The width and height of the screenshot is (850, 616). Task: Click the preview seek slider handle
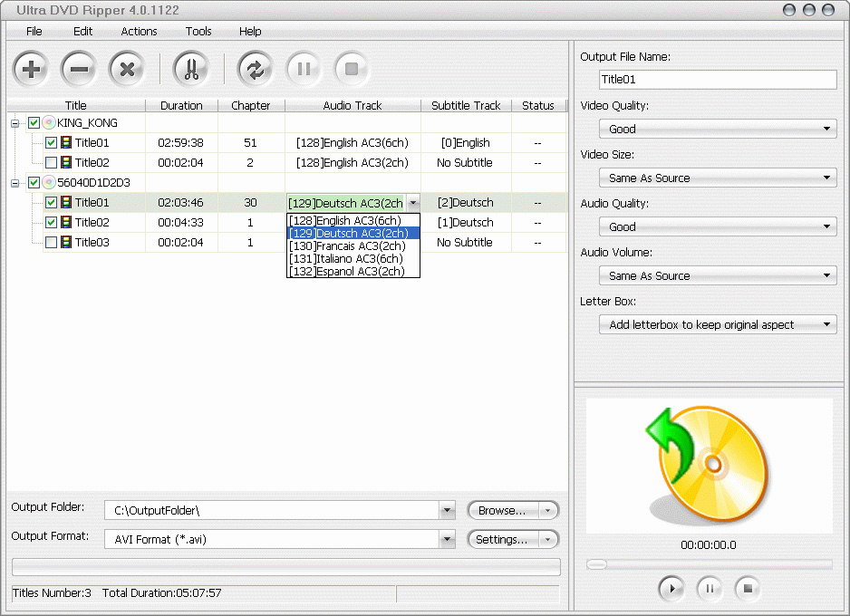point(596,564)
